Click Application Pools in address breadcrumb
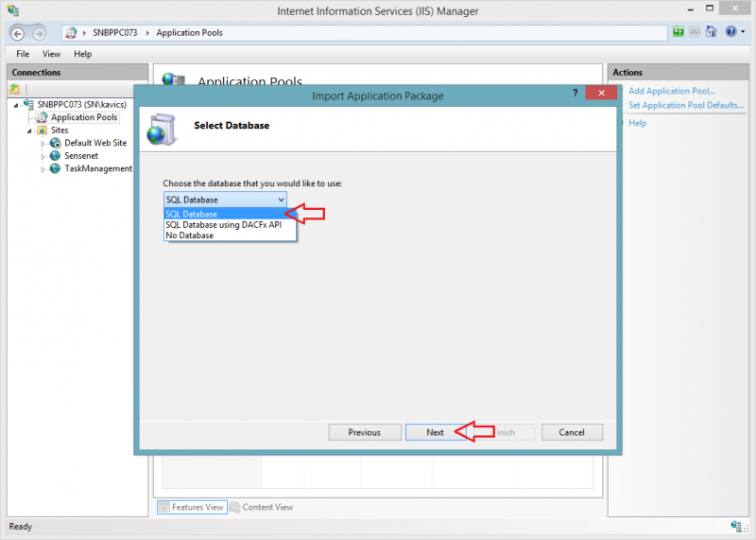Viewport: 756px width, 540px height. [189, 33]
